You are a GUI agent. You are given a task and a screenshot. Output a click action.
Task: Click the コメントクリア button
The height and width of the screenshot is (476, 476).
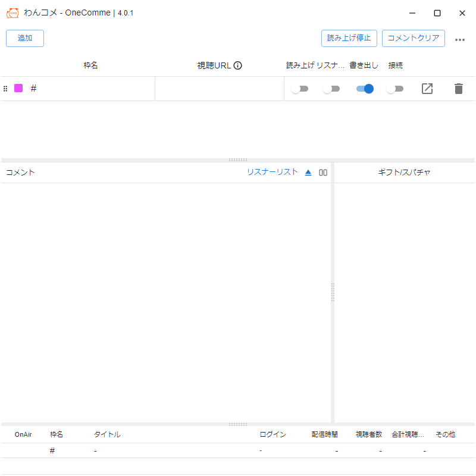tap(413, 38)
